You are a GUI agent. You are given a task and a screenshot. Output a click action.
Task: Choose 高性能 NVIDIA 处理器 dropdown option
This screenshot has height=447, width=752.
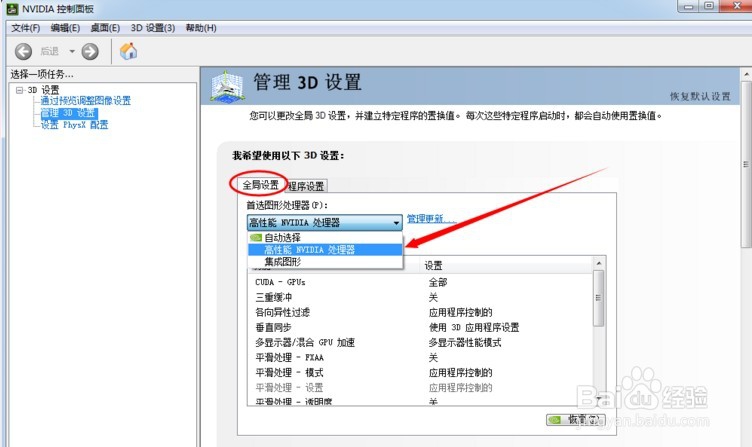(x=325, y=249)
